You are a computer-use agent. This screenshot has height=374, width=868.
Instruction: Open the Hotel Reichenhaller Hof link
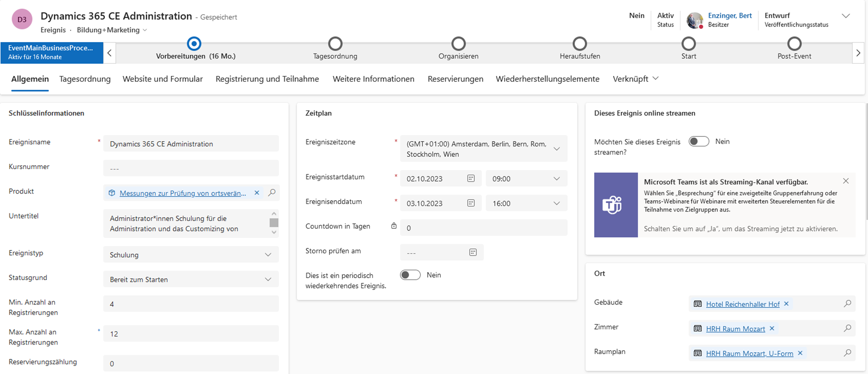click(x=742, y=304)
